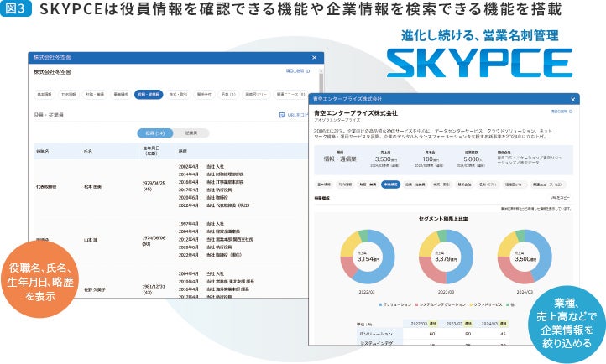The width and height of the screenshot is (606, 364).
Task: Click 2022/03 donut chart showing 3,154
Action: [x=367, y=257]
